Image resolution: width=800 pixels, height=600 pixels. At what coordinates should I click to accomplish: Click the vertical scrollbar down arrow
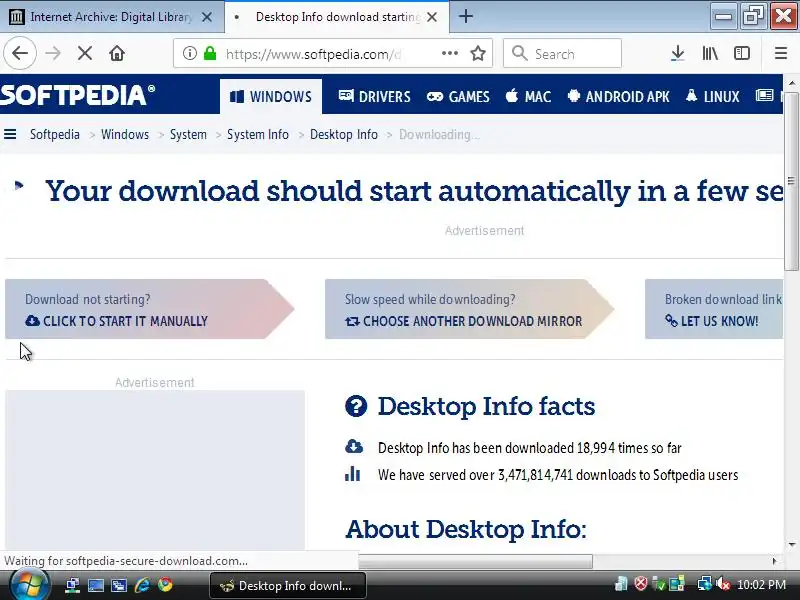(792, 545)
